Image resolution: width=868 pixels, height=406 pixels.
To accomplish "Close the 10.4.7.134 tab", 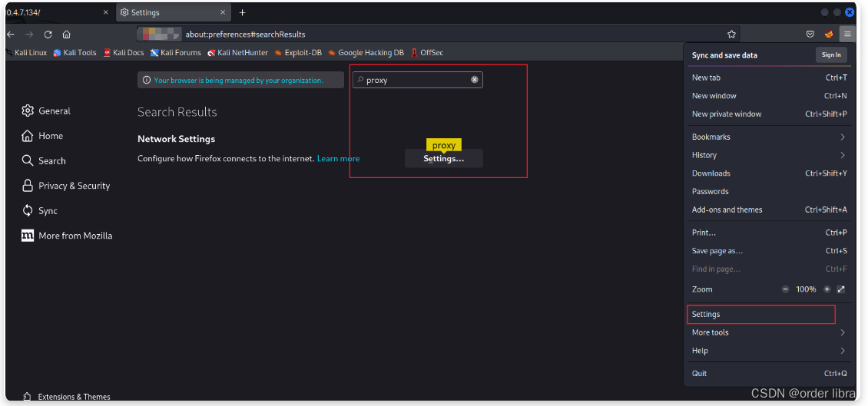I will coord(106,13).
